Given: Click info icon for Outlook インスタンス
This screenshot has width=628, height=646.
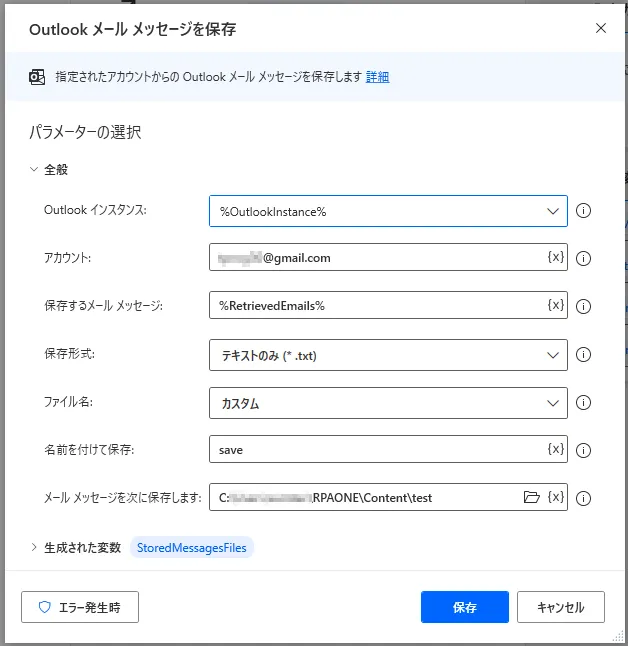Looking at the screenshot, I should (x=583, y=211).
